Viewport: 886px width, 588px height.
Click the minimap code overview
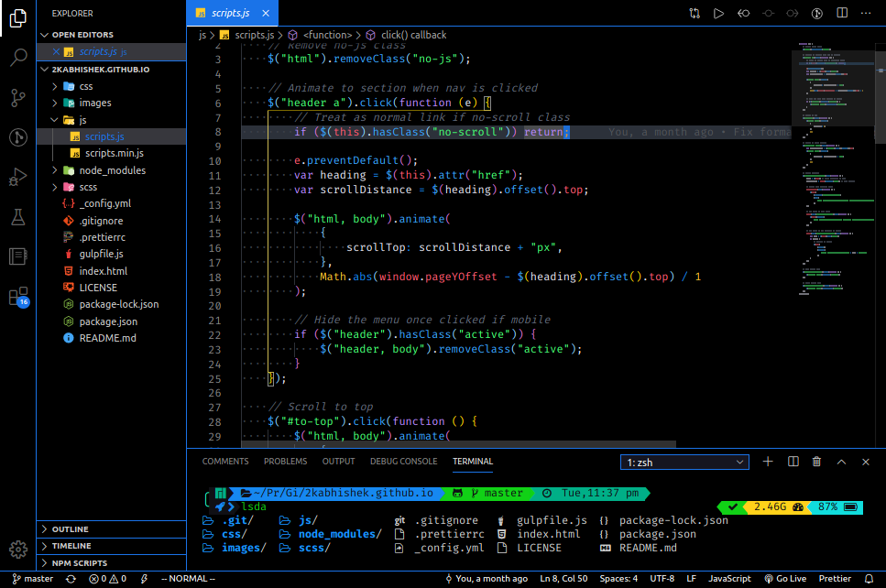click(837, 169)
